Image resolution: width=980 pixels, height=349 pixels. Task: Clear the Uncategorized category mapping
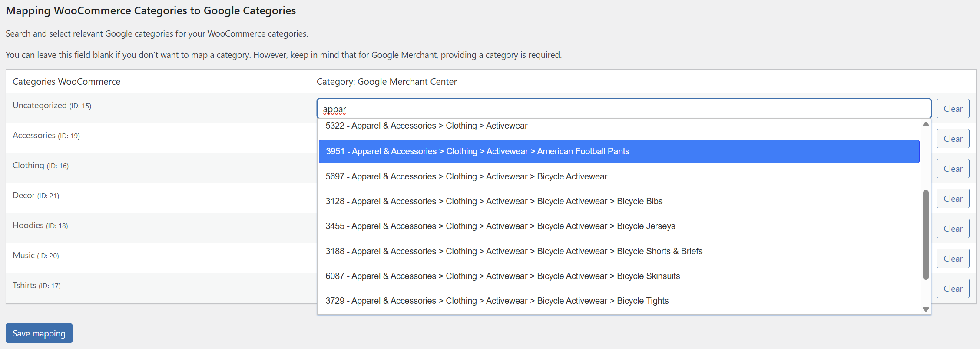click(x=953, y=109)
